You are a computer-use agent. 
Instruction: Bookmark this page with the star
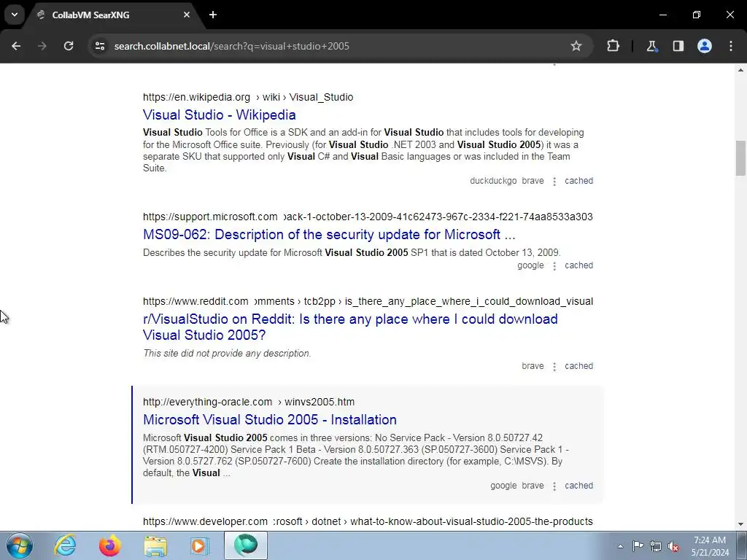point(576,46)
